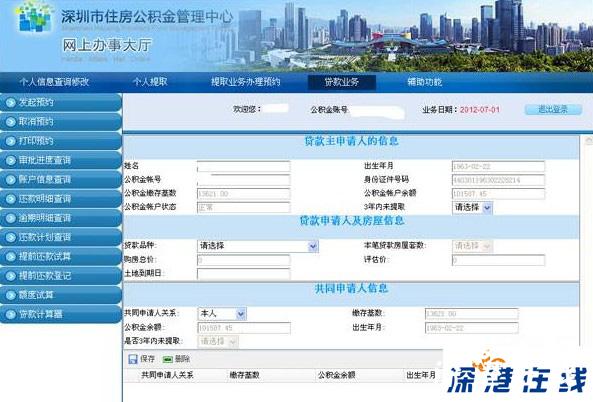The image size is (593, 402).
Task: Click the arrow icon beside 取消预约
Action: (10, 122)
